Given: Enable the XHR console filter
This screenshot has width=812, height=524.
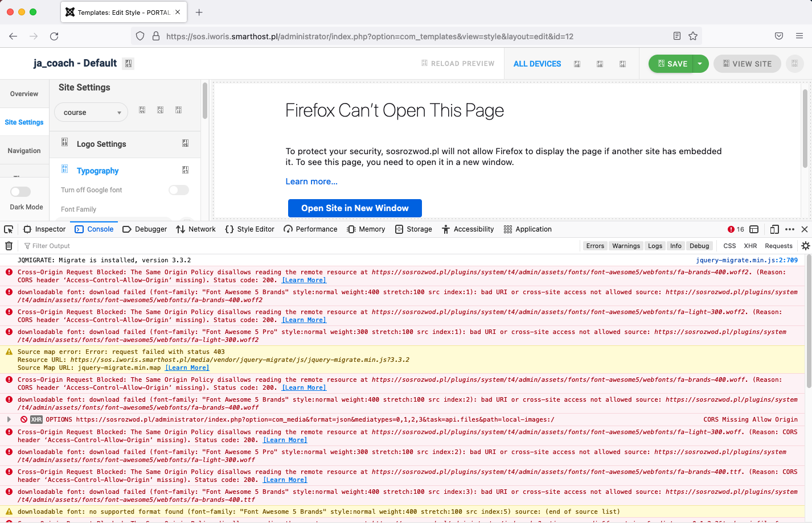Looking at the screenshot, I should click(751, 246).
